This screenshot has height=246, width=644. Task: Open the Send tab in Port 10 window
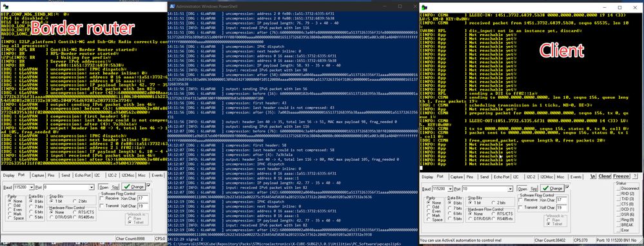coord(485,177)
